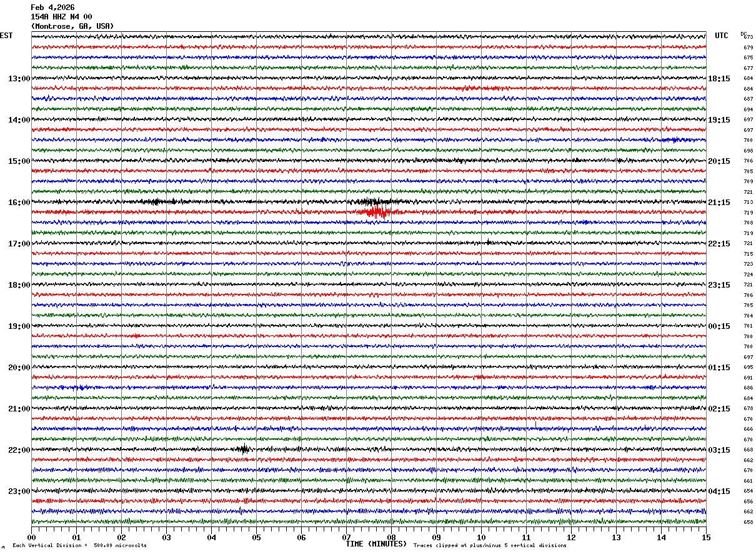Image resolution: width=756 pixels, height=554 pixels.
Task: Click the 01:15 UTC time label
Action: click(x=719, y=368)
